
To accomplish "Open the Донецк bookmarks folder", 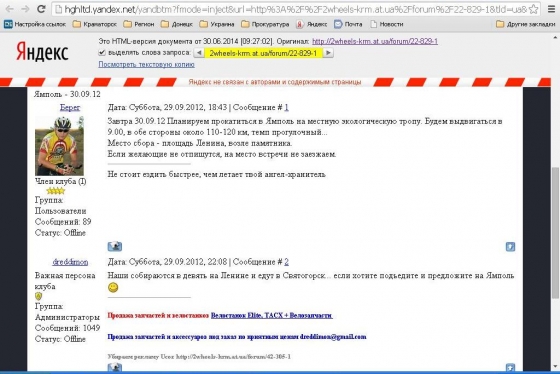I will pos(176,24).
